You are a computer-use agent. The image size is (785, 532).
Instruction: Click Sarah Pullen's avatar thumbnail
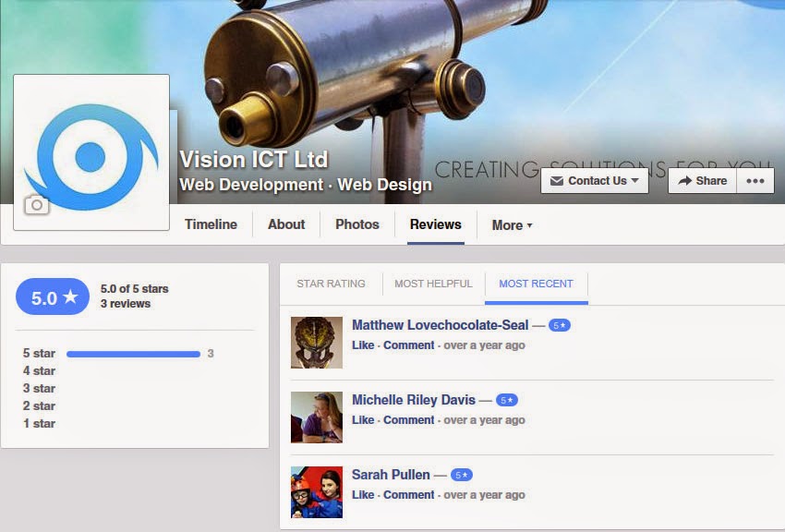(x=317, y=492)
